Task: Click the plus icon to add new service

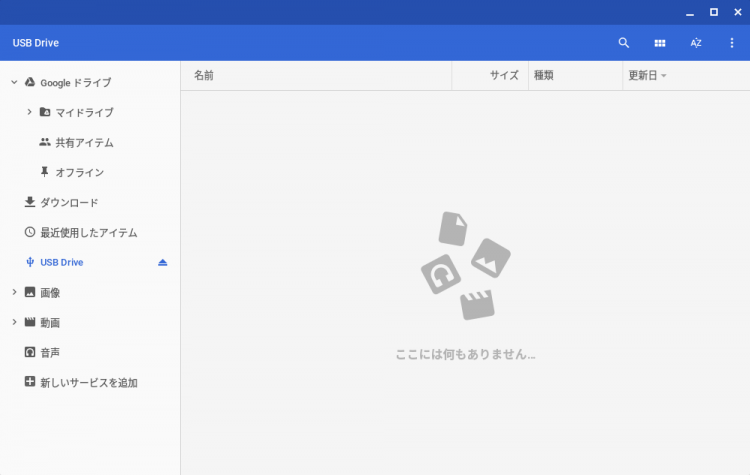Action: click(30, 382)
